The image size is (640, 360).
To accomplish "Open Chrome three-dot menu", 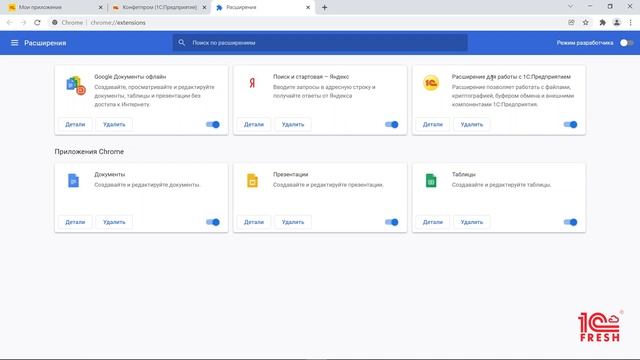I will tap(631, 22).
